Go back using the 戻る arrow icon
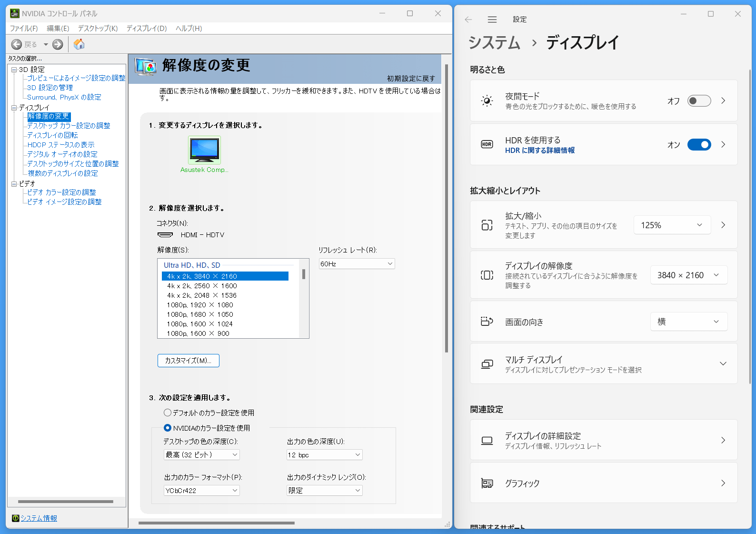The image size is (756, 534). [x=17, y=44]
